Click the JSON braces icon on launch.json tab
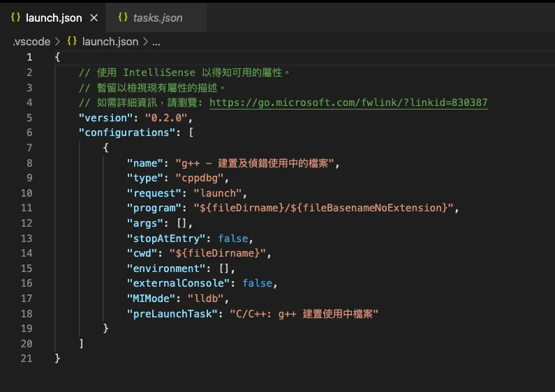Screen dimensions: 555x392 point(15,17)
